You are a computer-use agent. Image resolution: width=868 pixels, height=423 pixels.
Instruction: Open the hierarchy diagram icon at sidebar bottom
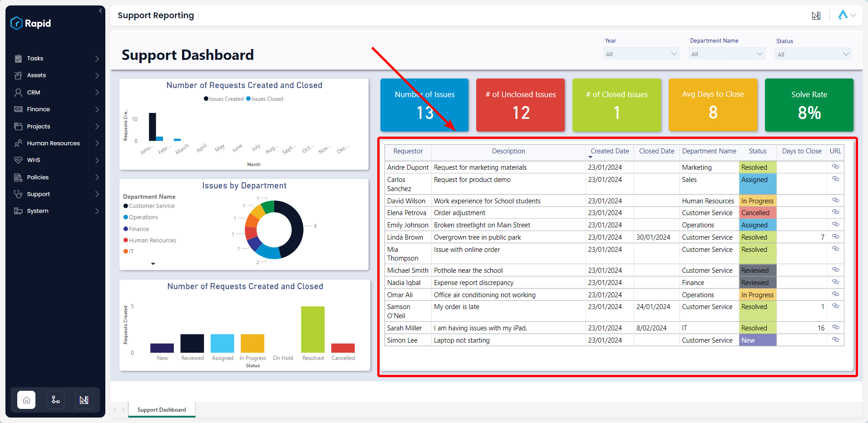tap(55, 400)
